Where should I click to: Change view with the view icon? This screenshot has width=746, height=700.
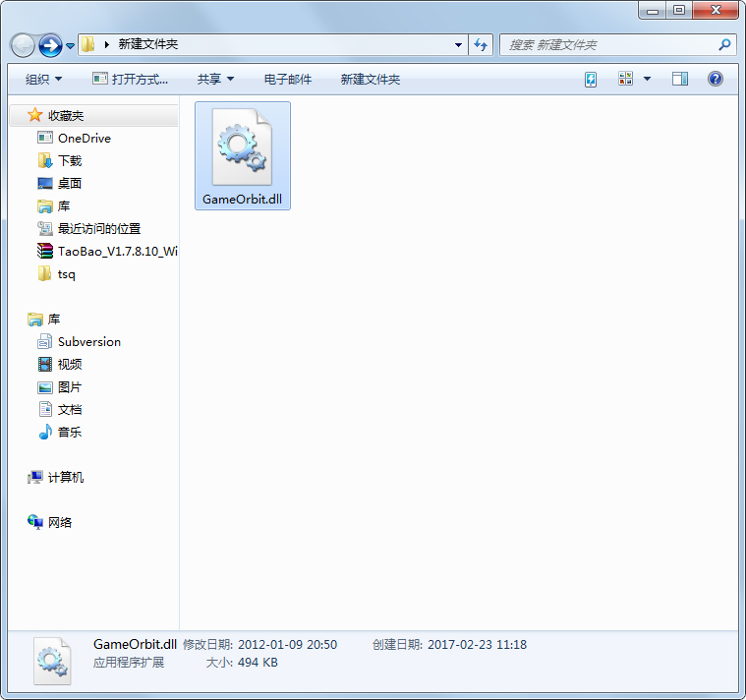pos(625,79)
